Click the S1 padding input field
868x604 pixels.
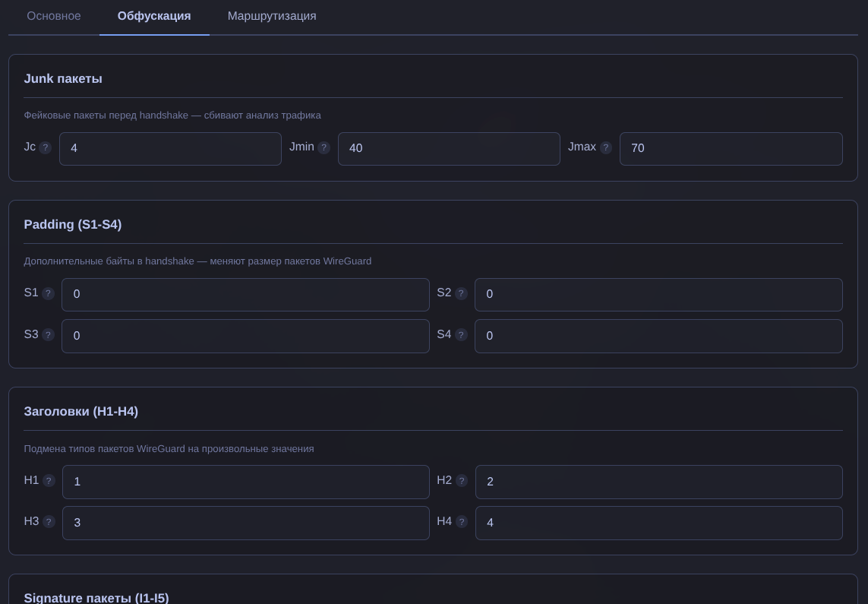pos(245,295)
